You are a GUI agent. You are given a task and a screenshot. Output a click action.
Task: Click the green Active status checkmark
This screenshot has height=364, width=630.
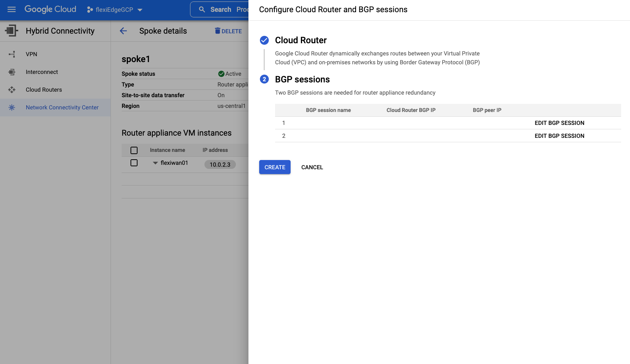click(221, 74)
